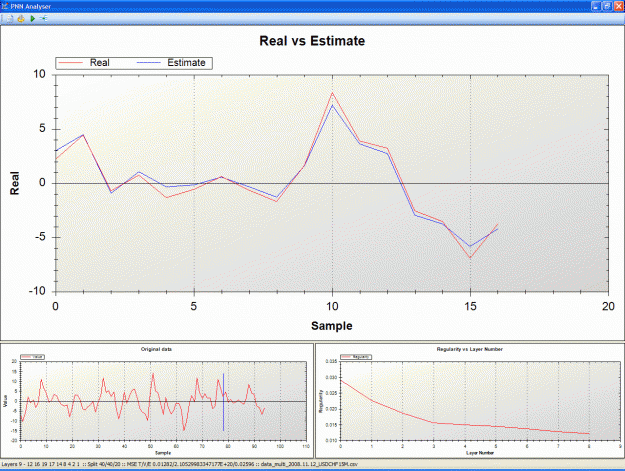The width and height of the screenshot is (625, 471).
Task: Click the Value legend in Original data chart
Action: point(32,357)
